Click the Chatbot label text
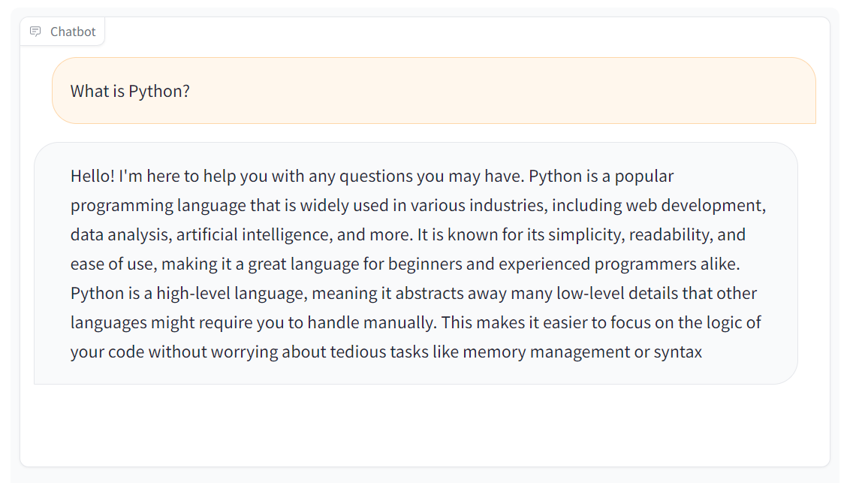Image resolution: width=868 pixels, height=483 pixels. tap(72, 31)
